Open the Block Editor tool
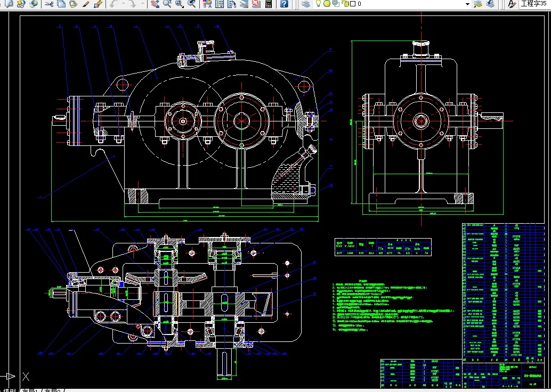The width and height of the screenshot is (551, 392). 98,4
